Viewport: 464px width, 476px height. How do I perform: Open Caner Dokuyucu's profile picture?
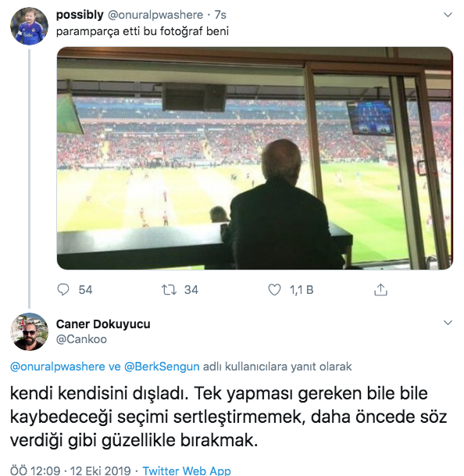pos(29,331)
